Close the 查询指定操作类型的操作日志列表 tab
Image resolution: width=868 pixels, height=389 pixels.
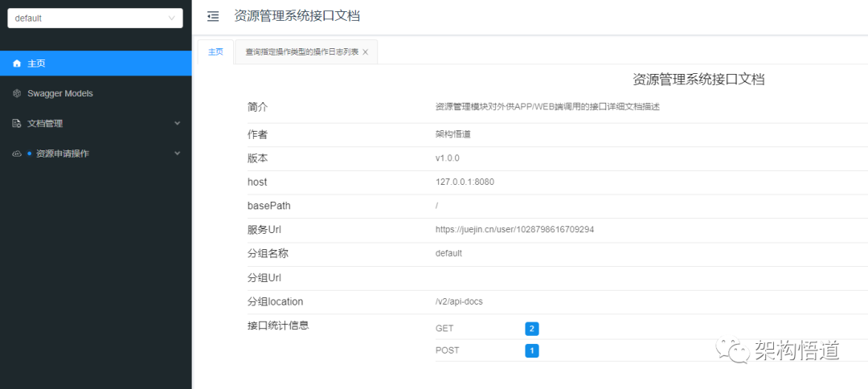tap(366, 52)
